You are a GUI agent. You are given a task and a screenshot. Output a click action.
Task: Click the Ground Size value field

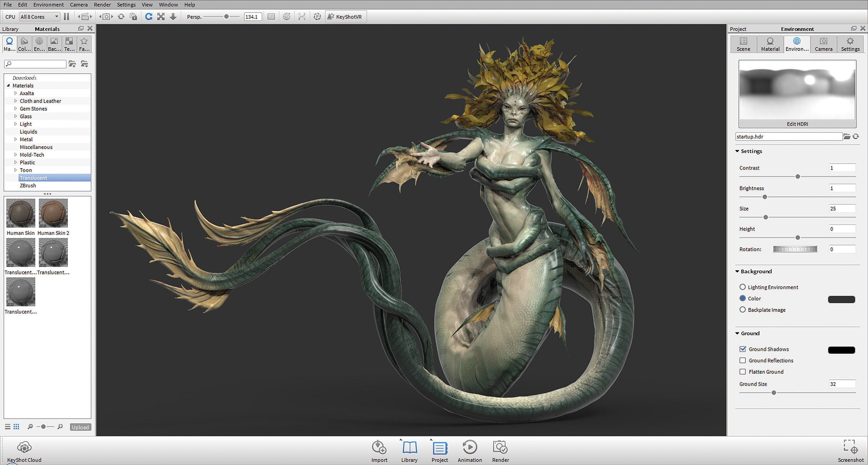(842, 384)
